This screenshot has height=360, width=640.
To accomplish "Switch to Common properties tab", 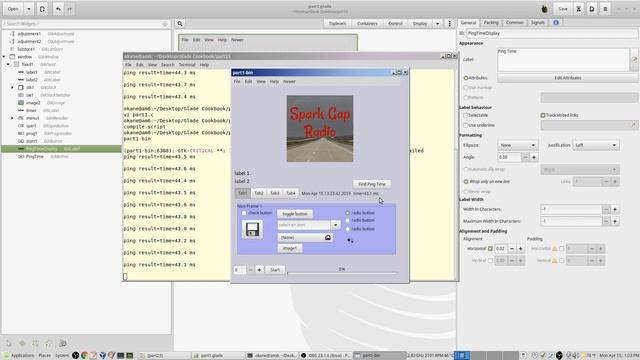I will 515,23.
